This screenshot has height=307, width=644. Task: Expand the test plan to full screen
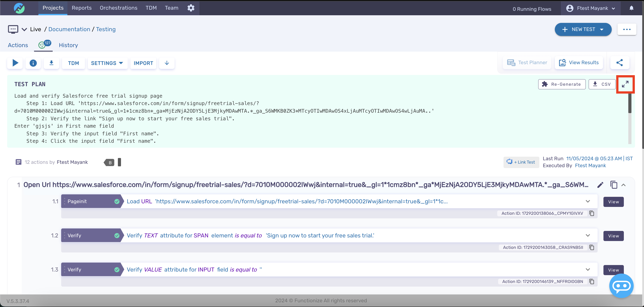pyautogui.click(x=625, y=84)
